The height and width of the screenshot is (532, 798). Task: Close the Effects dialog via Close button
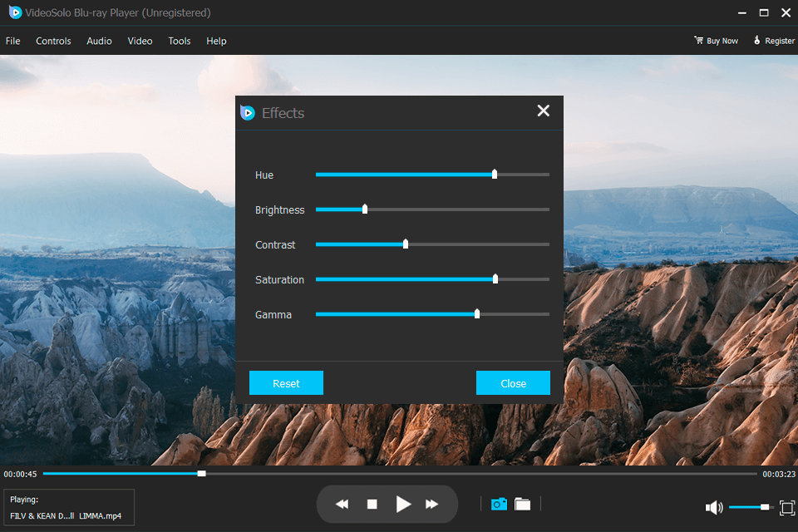[513, 382]
